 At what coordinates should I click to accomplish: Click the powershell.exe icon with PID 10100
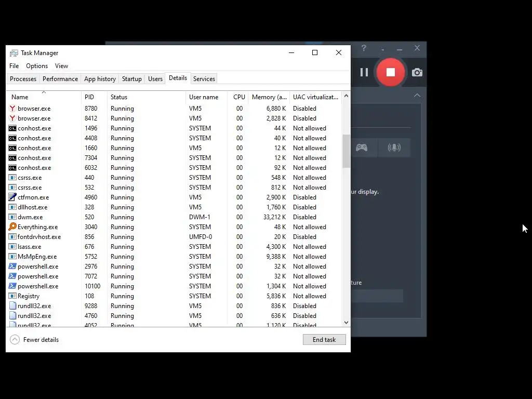pyautogui.click(x=12, y=286)
